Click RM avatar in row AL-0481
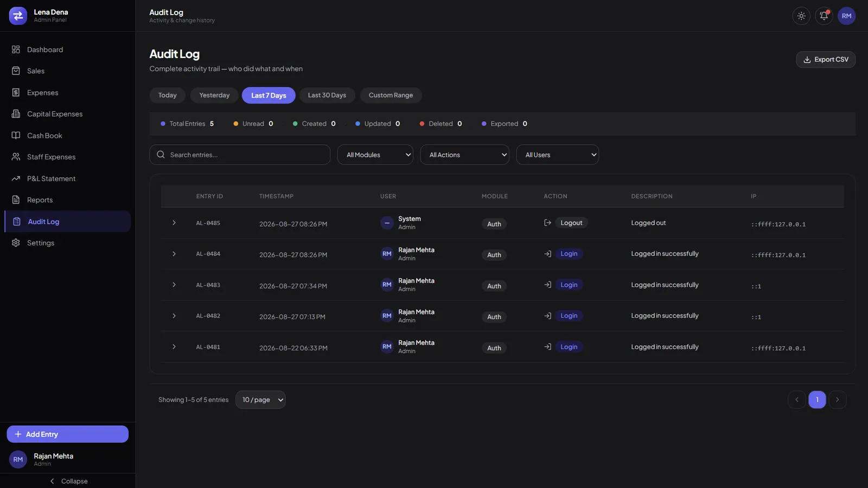This screenshot has width=868, height=488. pyautogui.click(x=387, y=347)
